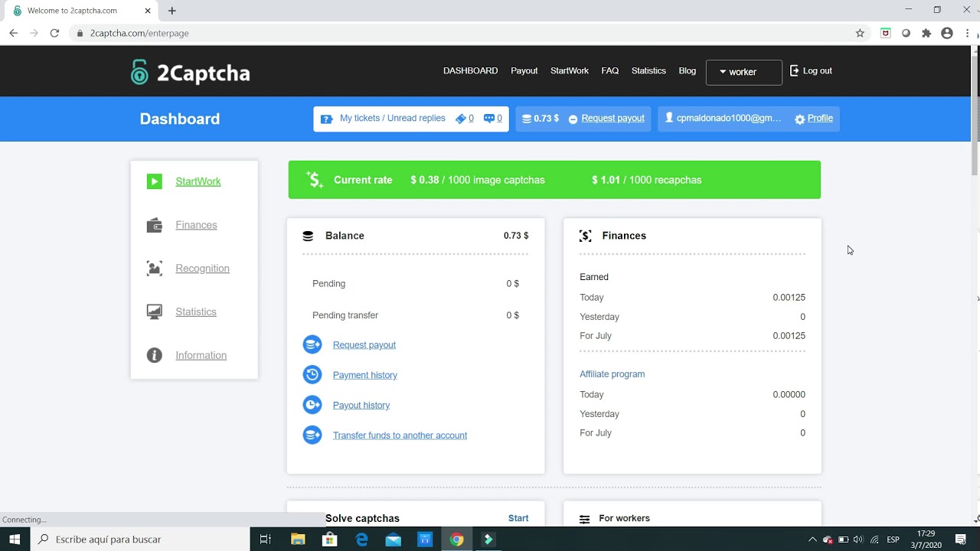Click the Request payout coin icon
This screenshot has height=551, width=980.
click(x=312, y=344)
